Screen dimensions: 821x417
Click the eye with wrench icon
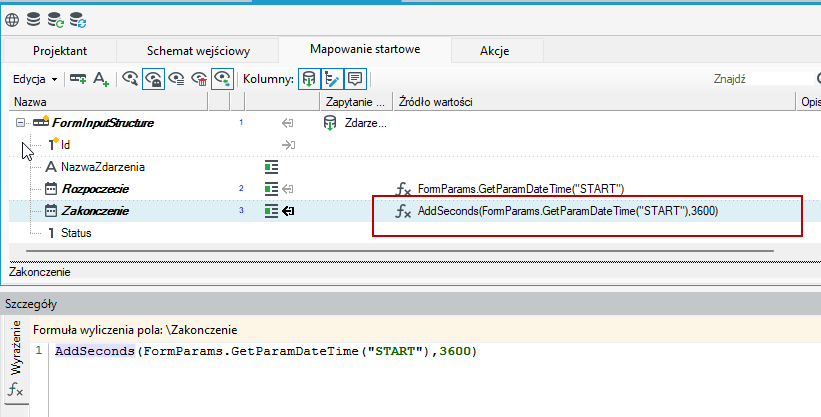pyautogui.click(x=130, y=79)
